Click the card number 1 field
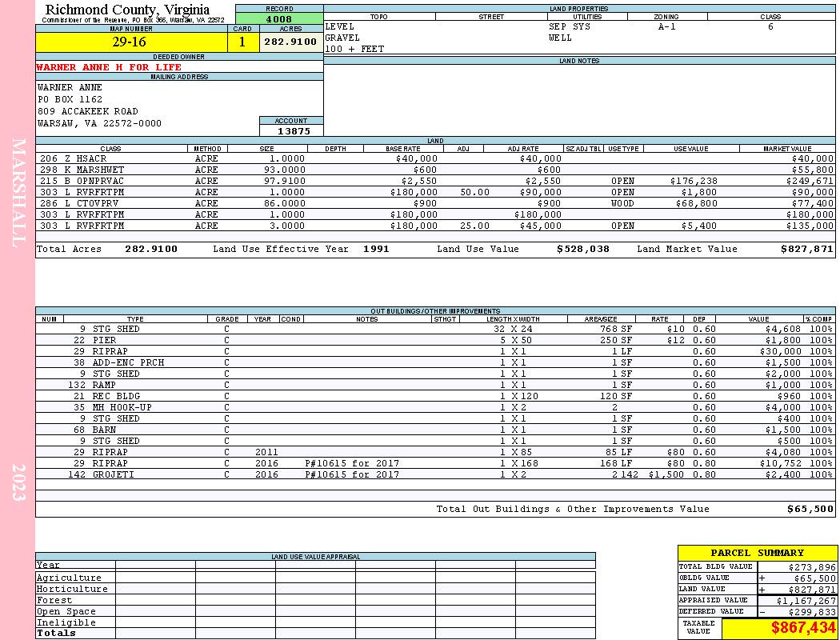840x640 pixels. point(242,42)
